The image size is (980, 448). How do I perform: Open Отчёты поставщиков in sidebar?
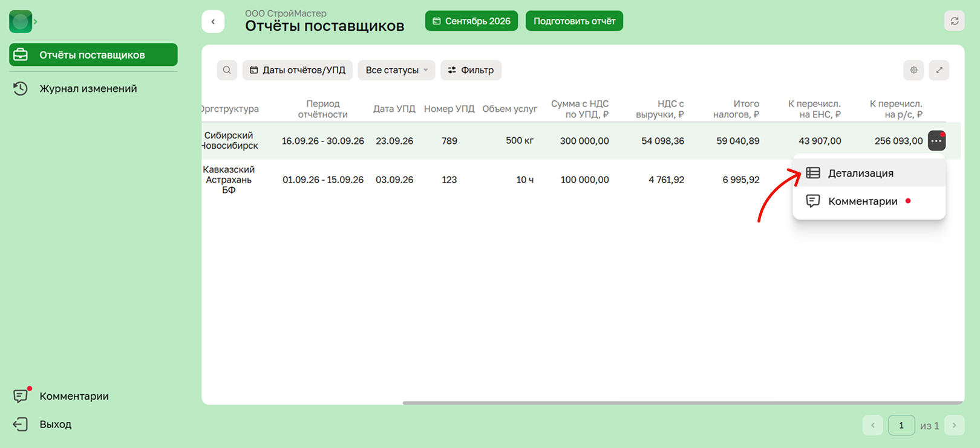[x=93, y=54]
